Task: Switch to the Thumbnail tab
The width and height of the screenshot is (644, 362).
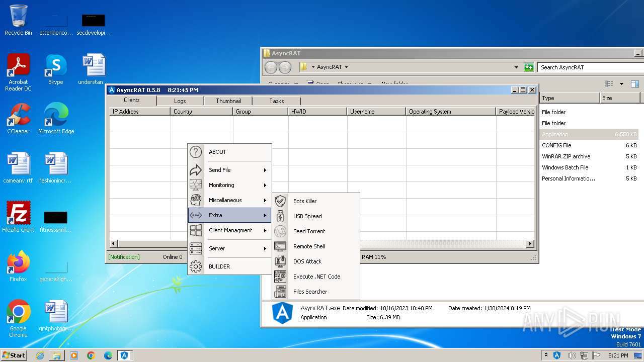Action: pos(228,101)
